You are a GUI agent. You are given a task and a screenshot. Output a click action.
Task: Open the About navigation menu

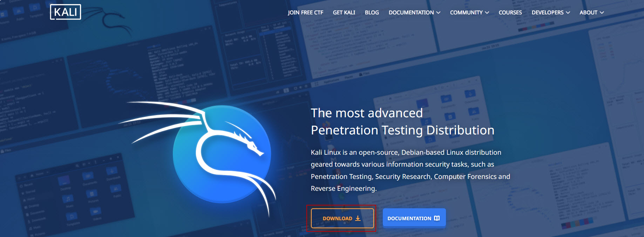[x=592, y=13]
